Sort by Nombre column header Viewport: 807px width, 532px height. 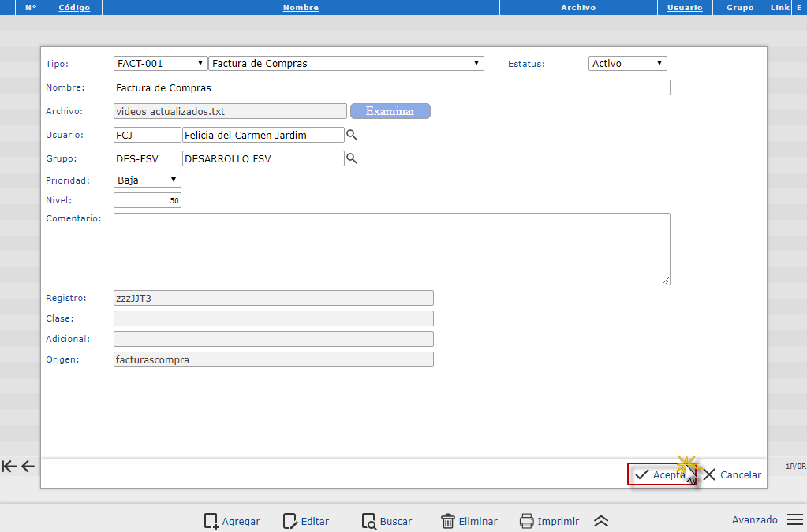click(301, 7)
